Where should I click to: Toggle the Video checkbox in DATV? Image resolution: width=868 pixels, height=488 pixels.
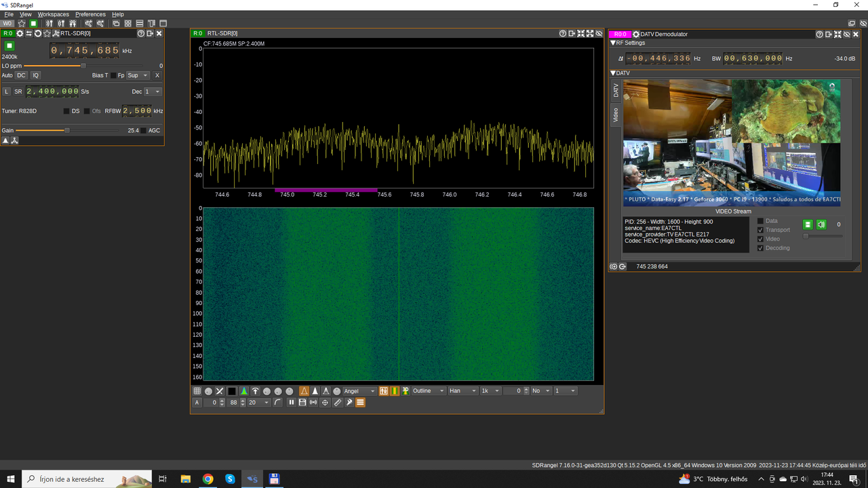click(x=760, y=239)
